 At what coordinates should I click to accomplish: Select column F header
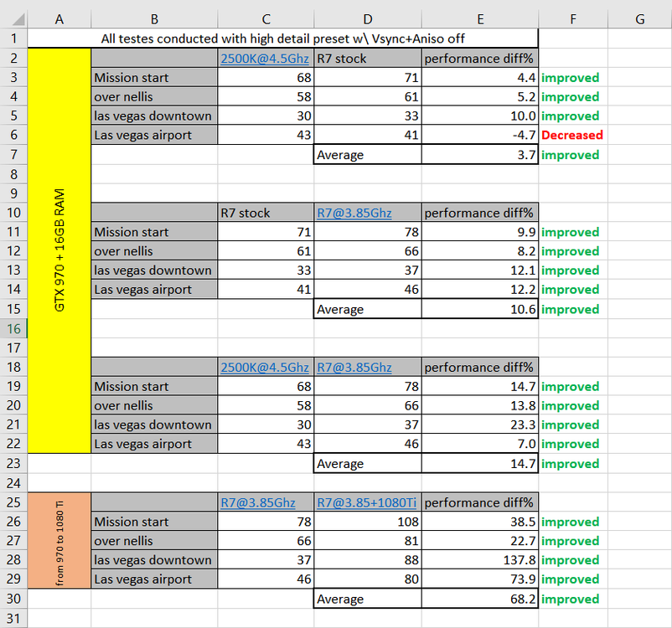tap(572, 18)
